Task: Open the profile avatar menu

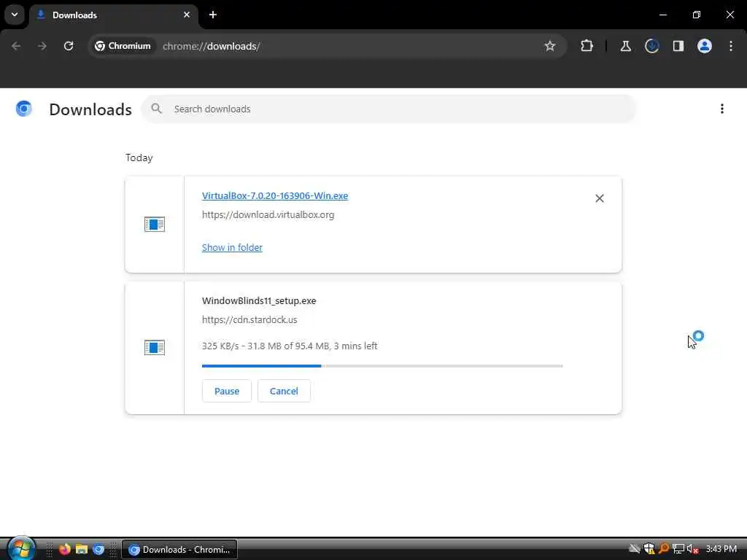Action: pyautogui.click(x=705, y=46)
